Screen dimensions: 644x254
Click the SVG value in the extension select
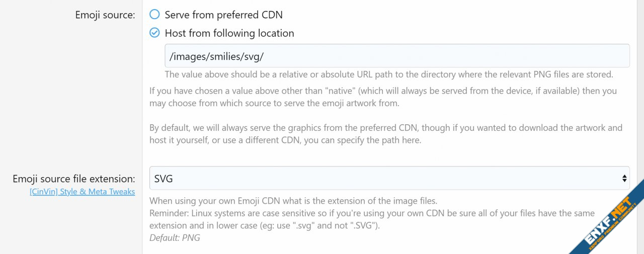(164, 179)
